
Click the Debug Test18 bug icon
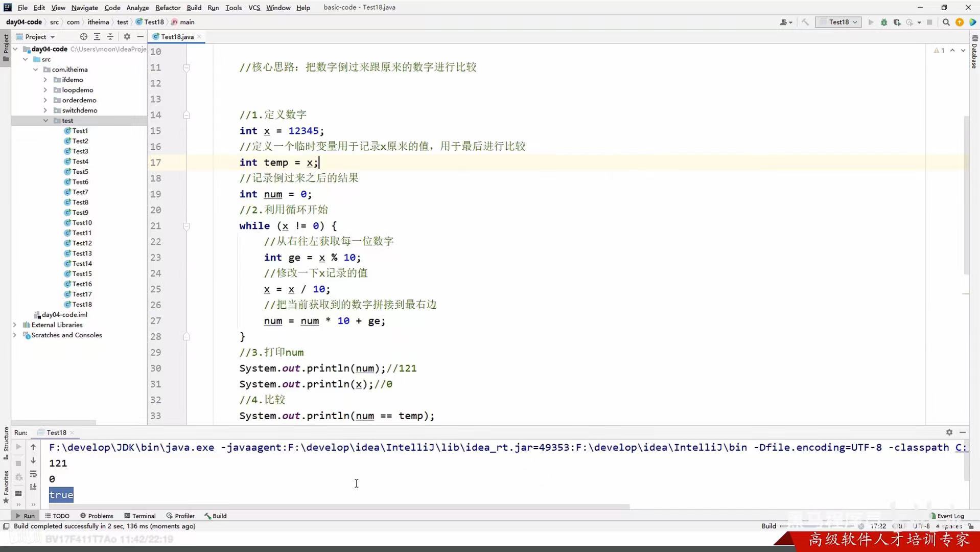pyautogui.click(x=883, y=22)
